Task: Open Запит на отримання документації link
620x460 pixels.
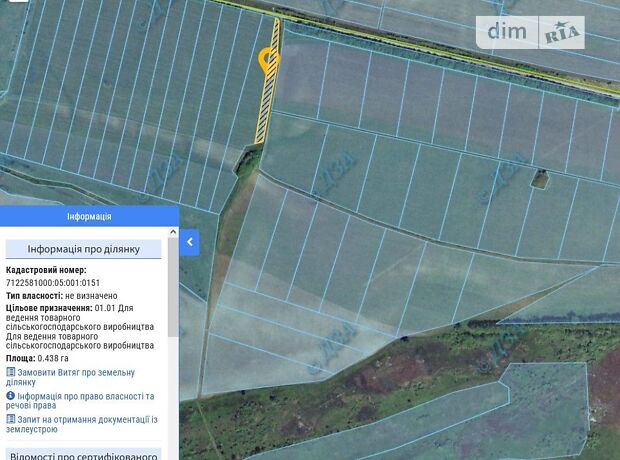Action: (86, 425)
